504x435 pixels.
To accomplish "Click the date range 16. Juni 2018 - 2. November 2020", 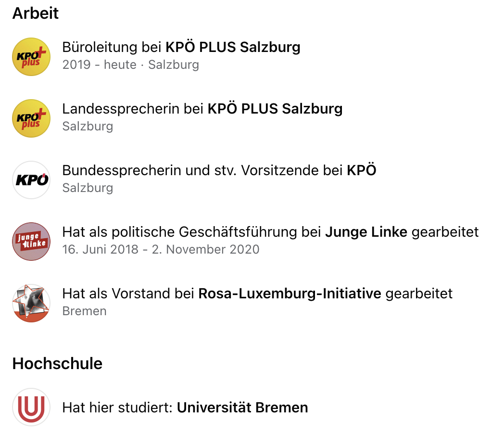I will coord(161,249).
